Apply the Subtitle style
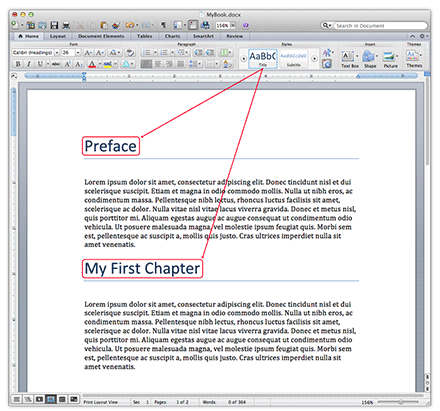The height and width of the screenshot is (411, 440). (x=293, y=59)
